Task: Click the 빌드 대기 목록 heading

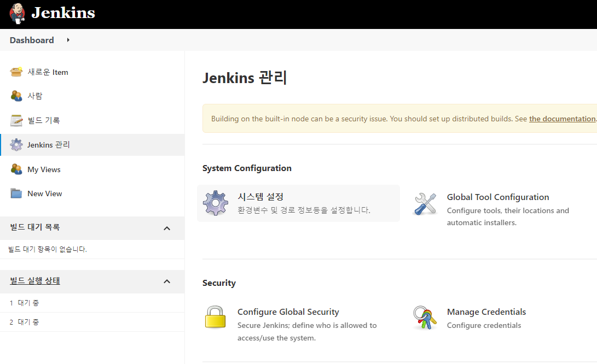Action: coord(35,227)
